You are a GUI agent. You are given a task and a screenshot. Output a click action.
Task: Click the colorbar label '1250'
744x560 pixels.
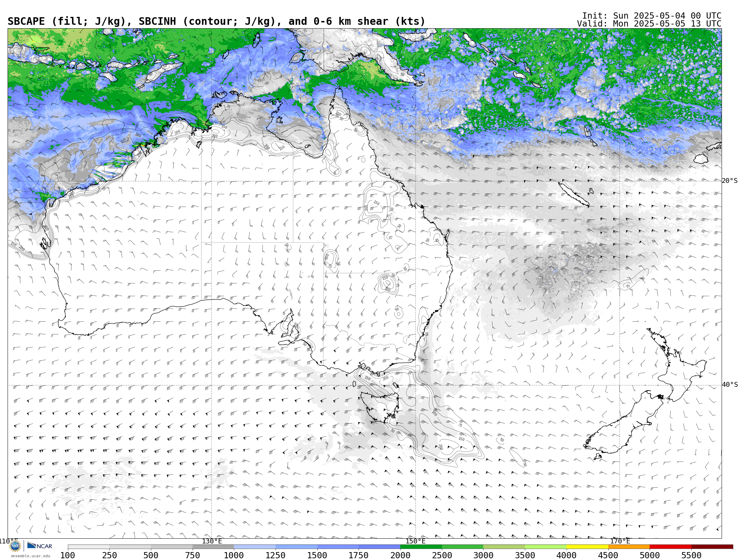pos(276,556)
